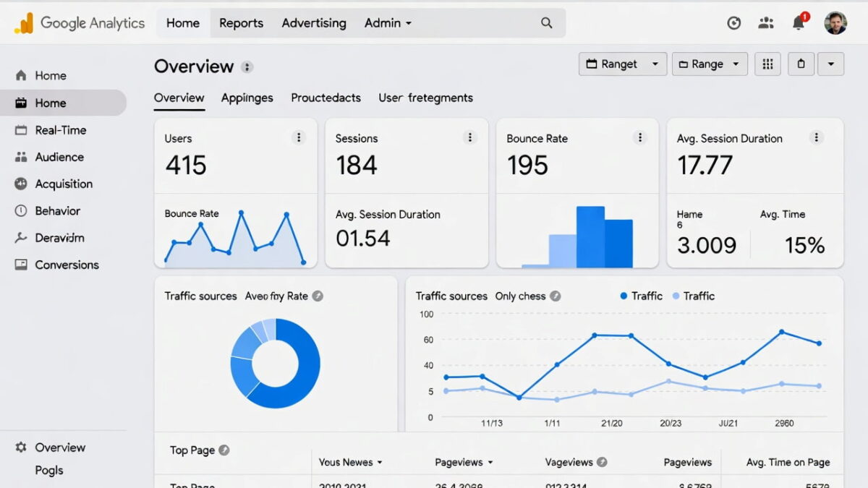The width and height of the screenshot is (868, 488).
Task: Click the search magnifier icon
Action: pyautogui.click(x=547, y=23)
